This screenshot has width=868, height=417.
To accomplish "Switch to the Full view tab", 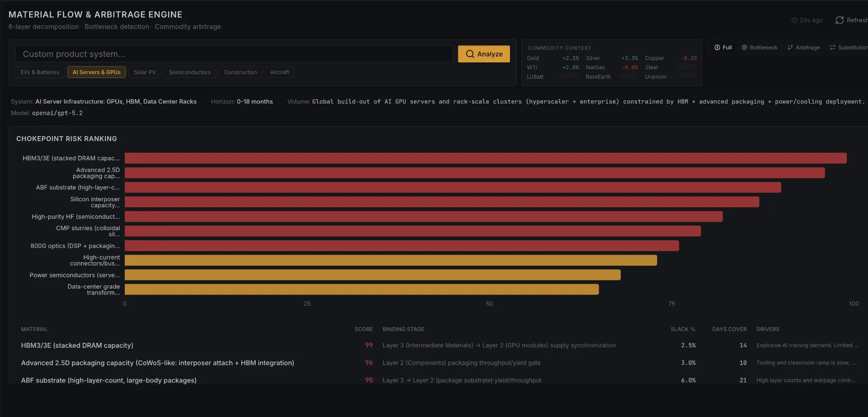I will coord(723,47).
